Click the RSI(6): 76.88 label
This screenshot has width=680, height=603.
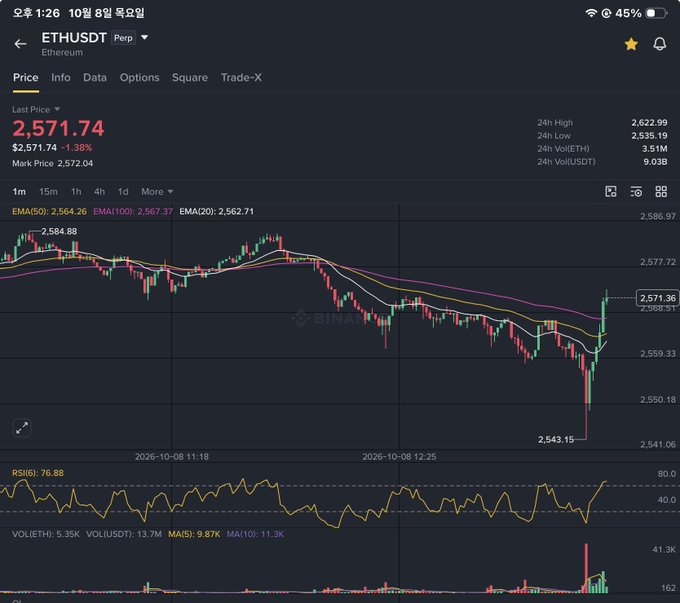coord(38,473)
